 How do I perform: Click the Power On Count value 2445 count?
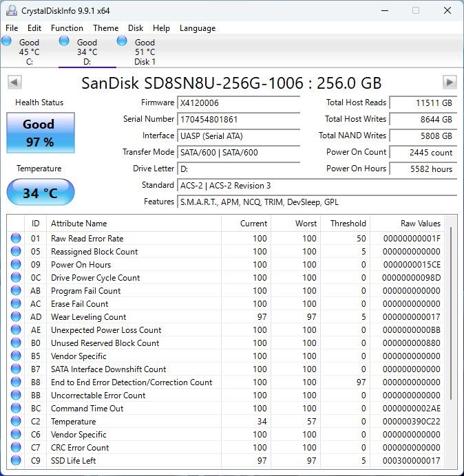click(x=423, y=152)
